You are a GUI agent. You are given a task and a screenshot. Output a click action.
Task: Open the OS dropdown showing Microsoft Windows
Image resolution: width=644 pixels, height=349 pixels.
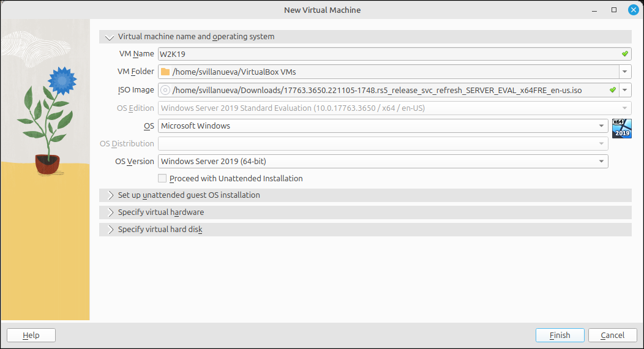tap(383, 126)
